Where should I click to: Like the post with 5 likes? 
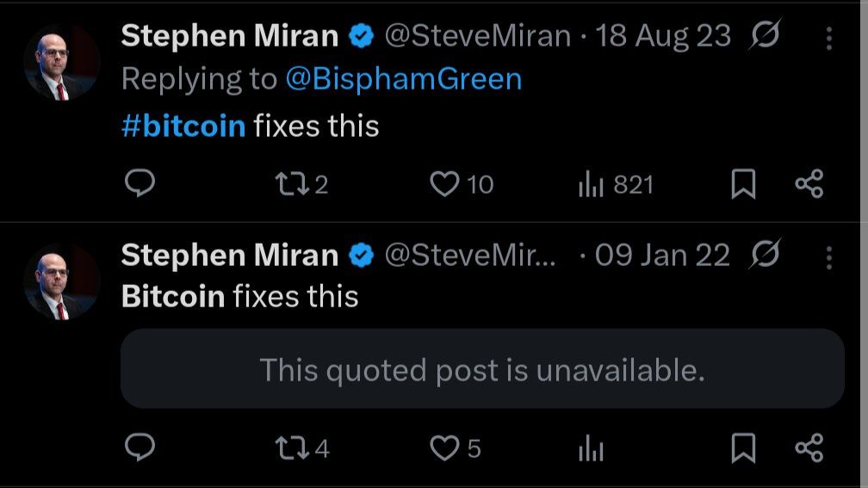pyautogui.click(x=445, y=448)
